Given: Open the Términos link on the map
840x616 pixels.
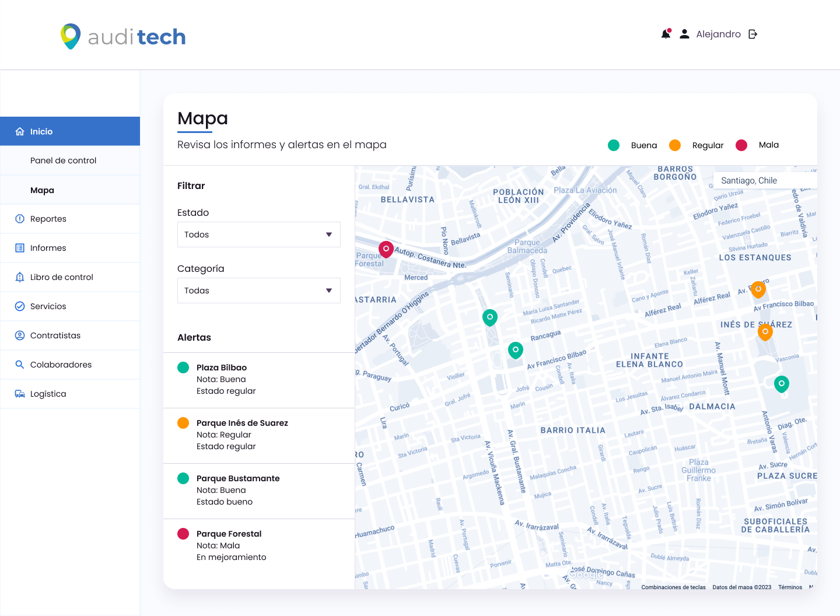Looking at the screenshot, I should coord(790,587).
